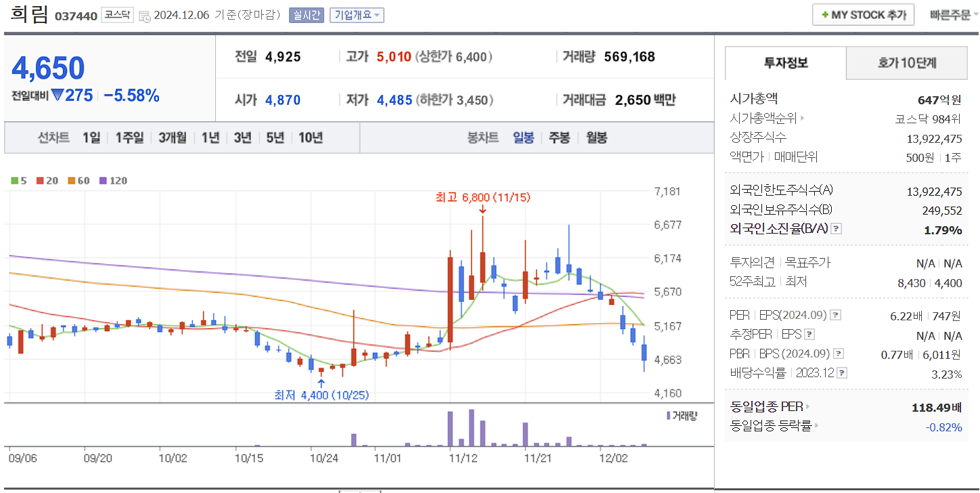Viewport: 980px width, 493px height.
Task: Open the 빠른주문 dropdown
Action: tap(951, 15)
